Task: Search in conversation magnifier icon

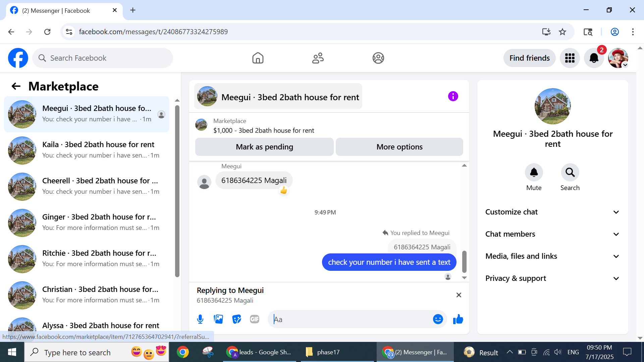Action: pyautogui.click(x=570, y=173)
